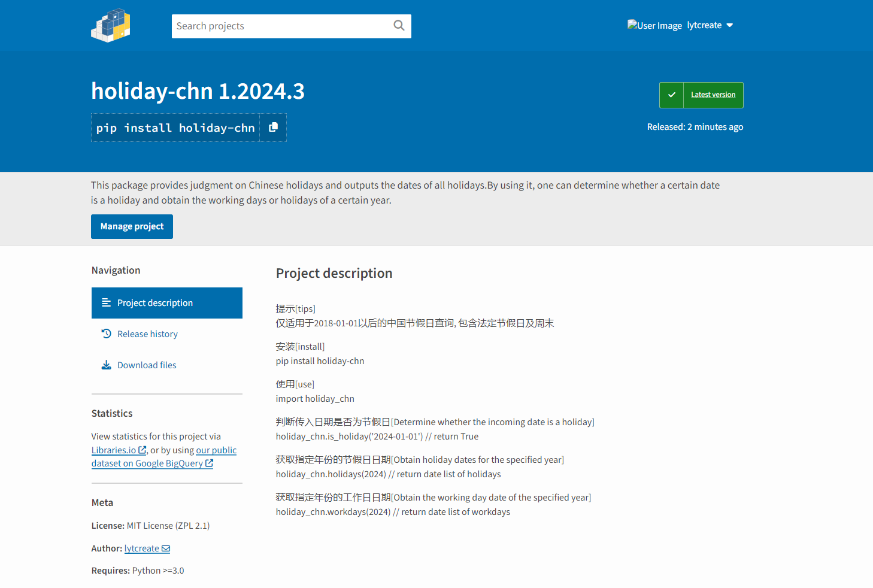Copy pip install command to clipboard
The image size is (873, 588).
(273, 128)
